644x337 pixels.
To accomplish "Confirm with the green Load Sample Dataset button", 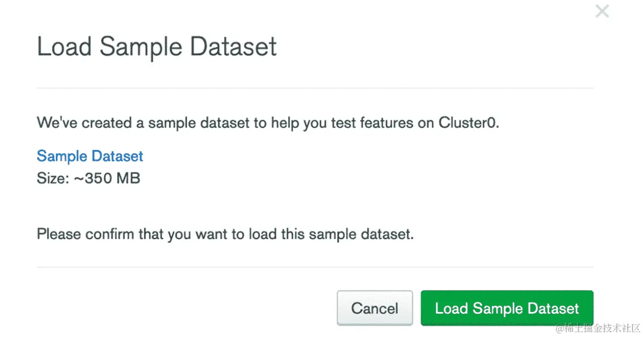I will click(507, 308).
